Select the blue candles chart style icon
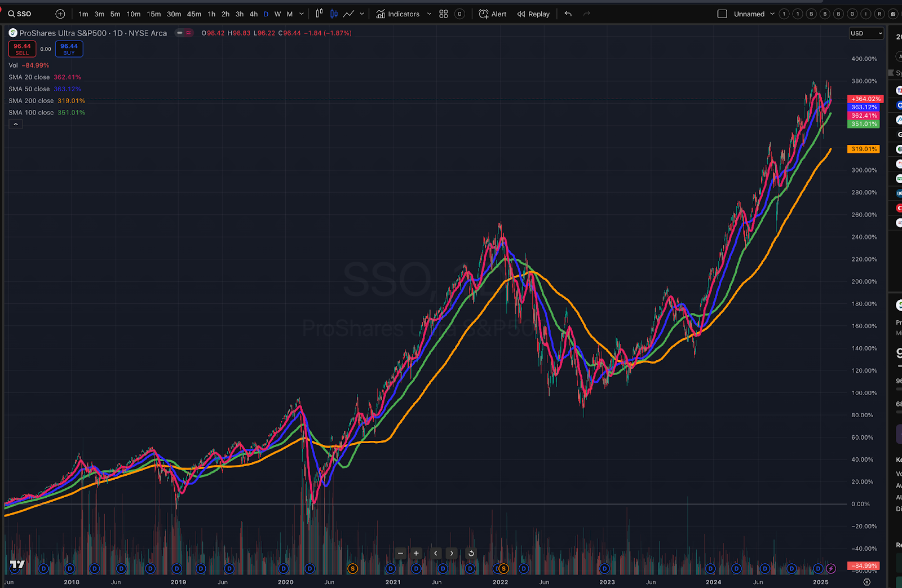The height and width of the screenshot is (588, 902). click(x=334, y=14)
